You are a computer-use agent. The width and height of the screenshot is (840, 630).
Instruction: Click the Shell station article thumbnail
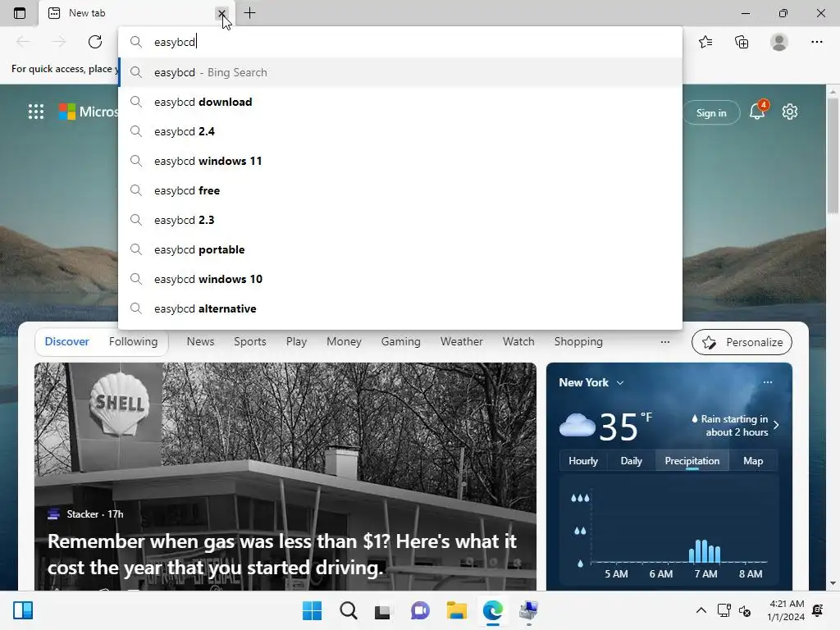click(285, 477)
